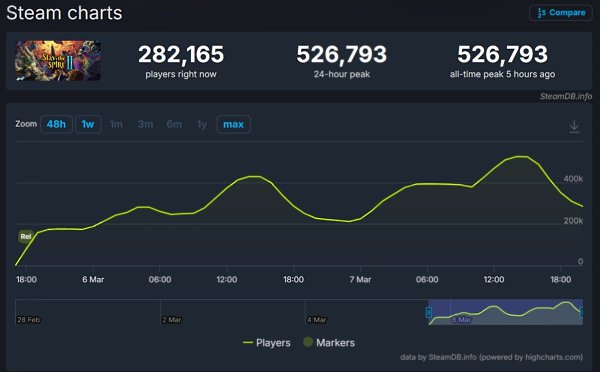Select the 6m zoom option
The height and width of the screenshot is (372, 600).
[x=174, y=124]
